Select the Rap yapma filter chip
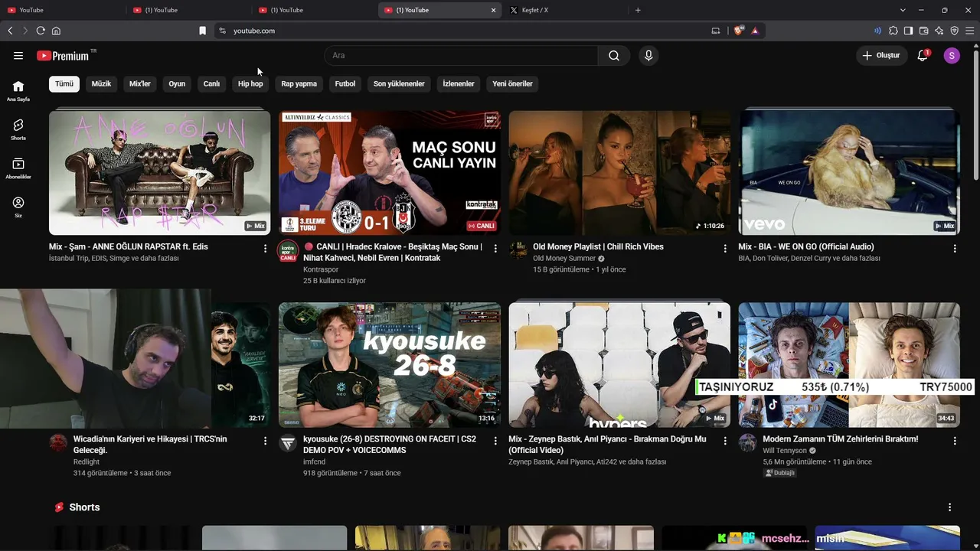Viewport: 980px width, 551px height. pos(299,84)
